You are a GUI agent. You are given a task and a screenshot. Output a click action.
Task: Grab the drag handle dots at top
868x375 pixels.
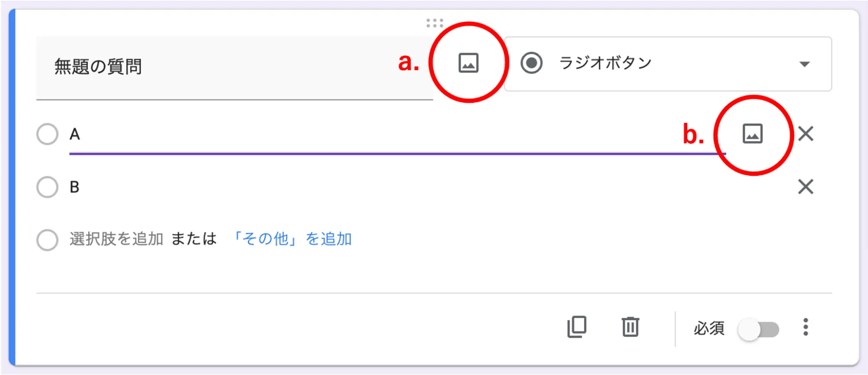(x=434, y=23)
